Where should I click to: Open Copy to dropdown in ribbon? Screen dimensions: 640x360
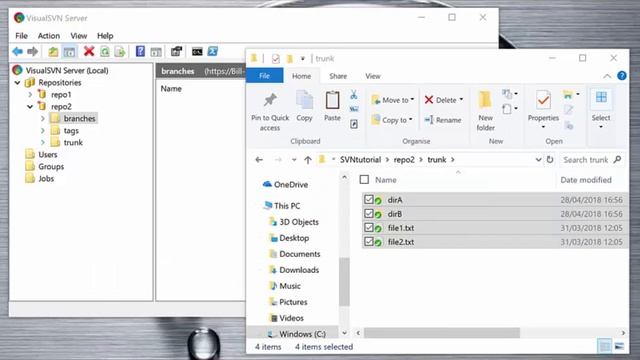[x=392, y=120]
